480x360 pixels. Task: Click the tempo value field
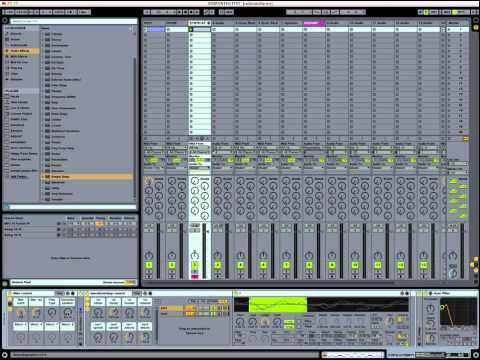coord(21,12)
